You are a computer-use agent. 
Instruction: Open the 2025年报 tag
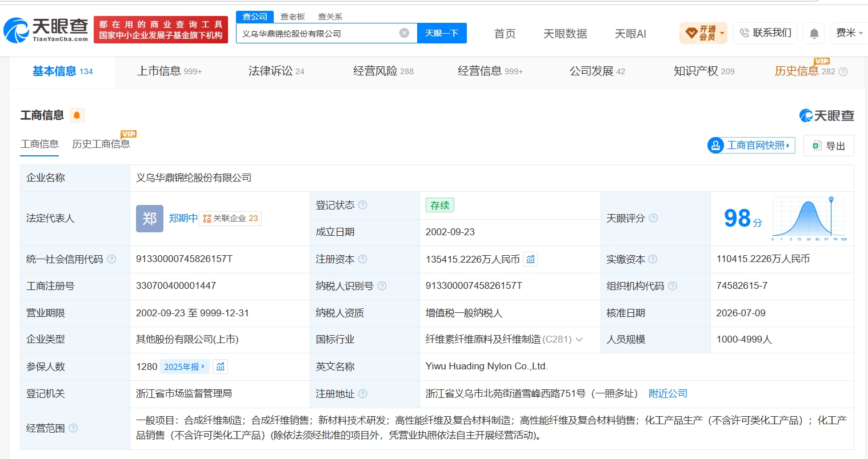pyautogui.click(x=185, y=367)
